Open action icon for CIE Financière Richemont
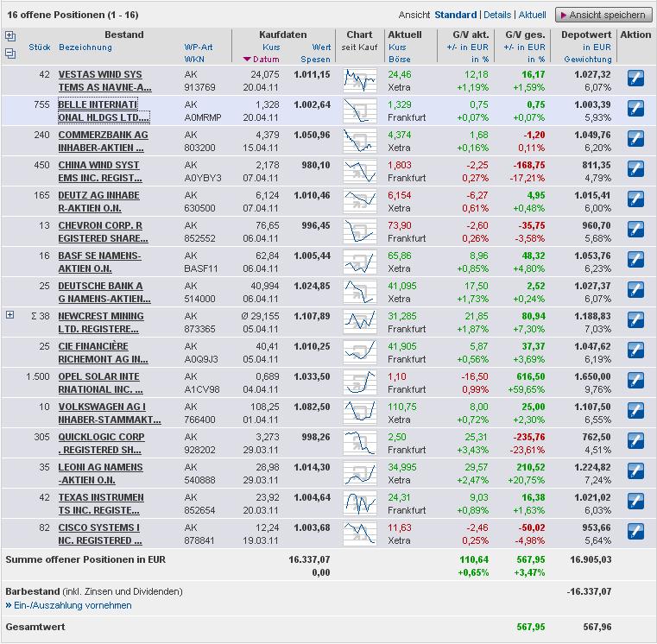The height and width of the screenshot is (644, 657). 635,350
